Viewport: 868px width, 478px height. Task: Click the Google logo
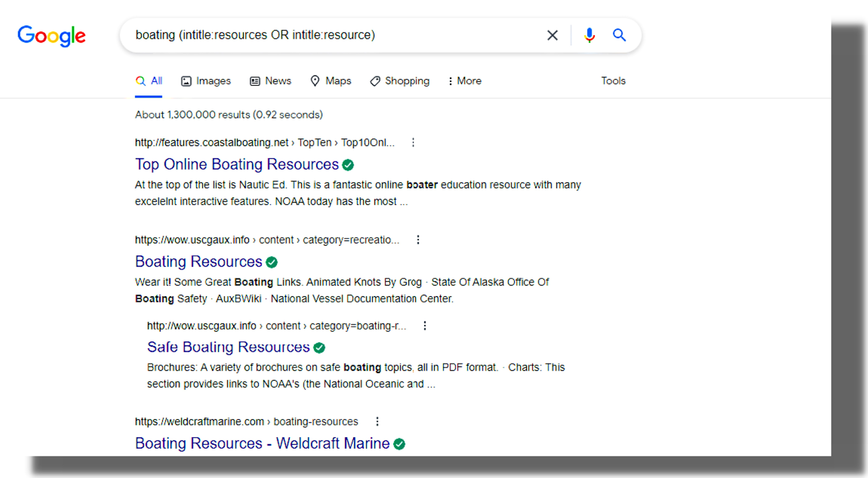(x=52, y=36)
